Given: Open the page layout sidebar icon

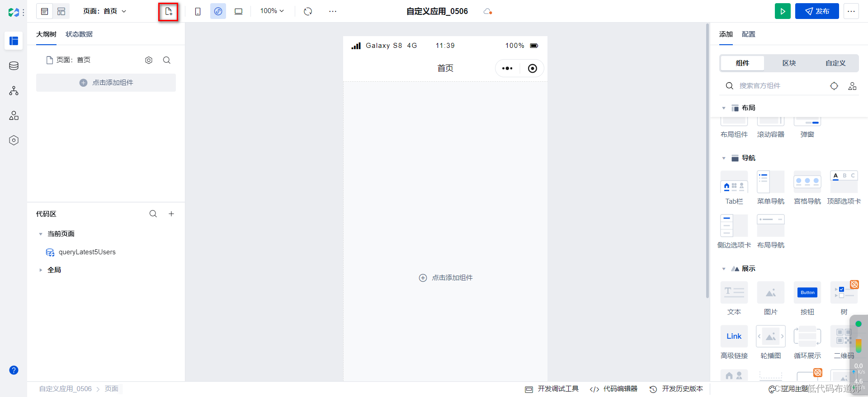Looking at the screenshot, I should click(x=14, y=41).
